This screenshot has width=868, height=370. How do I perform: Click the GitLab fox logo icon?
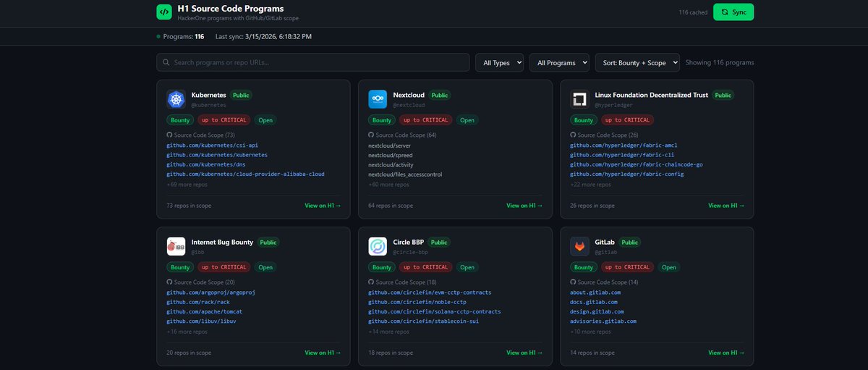coord(579,246)
